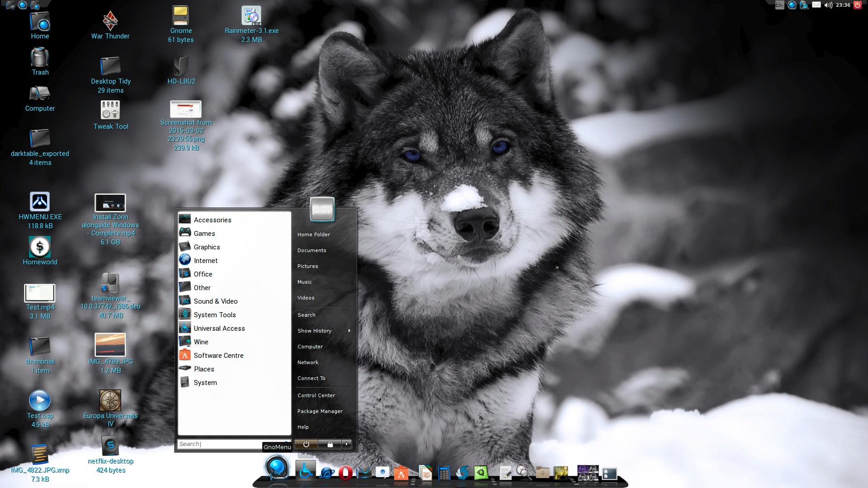The width and height of the screenshot is (868, 488).
Task: Open the red power menu in top panel
Action: click(857, 5)
